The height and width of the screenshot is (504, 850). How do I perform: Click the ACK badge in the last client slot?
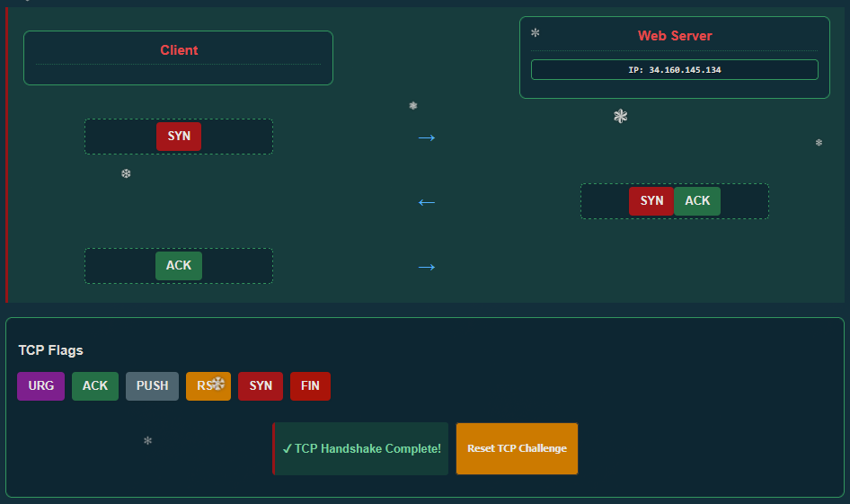pos(179,266)
